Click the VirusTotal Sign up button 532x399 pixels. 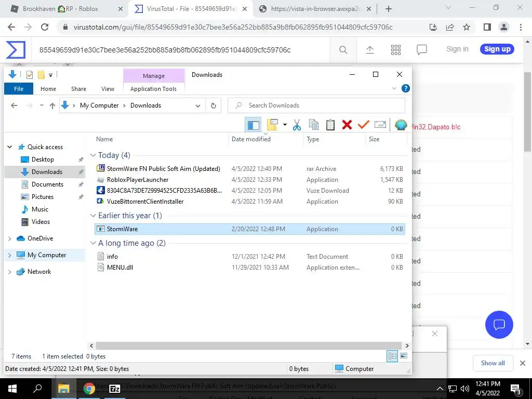point(497,49)
